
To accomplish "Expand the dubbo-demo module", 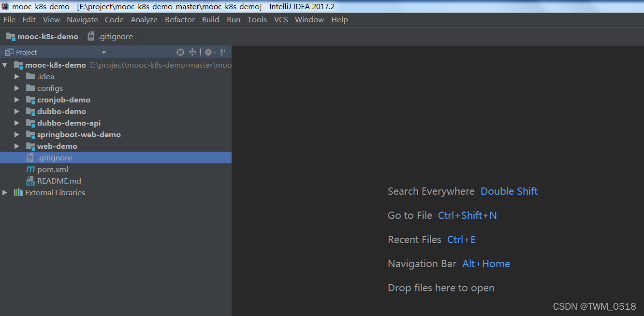I will (x=17, y=111).
